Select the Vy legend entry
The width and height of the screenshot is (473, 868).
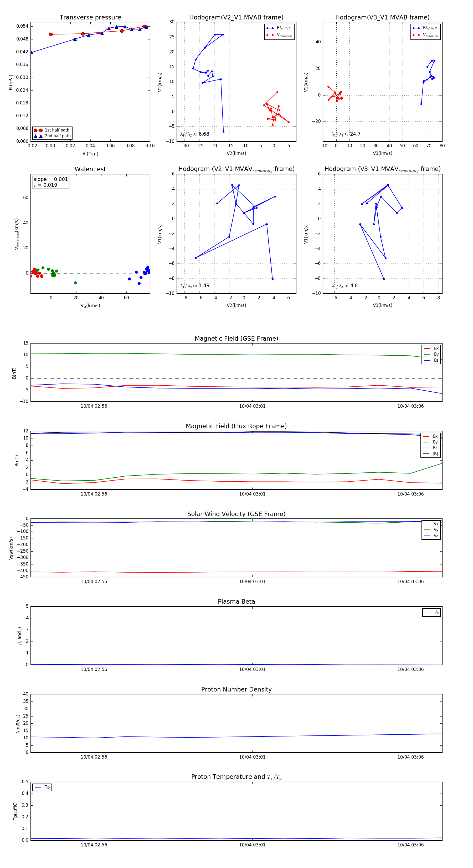[431, 530]
